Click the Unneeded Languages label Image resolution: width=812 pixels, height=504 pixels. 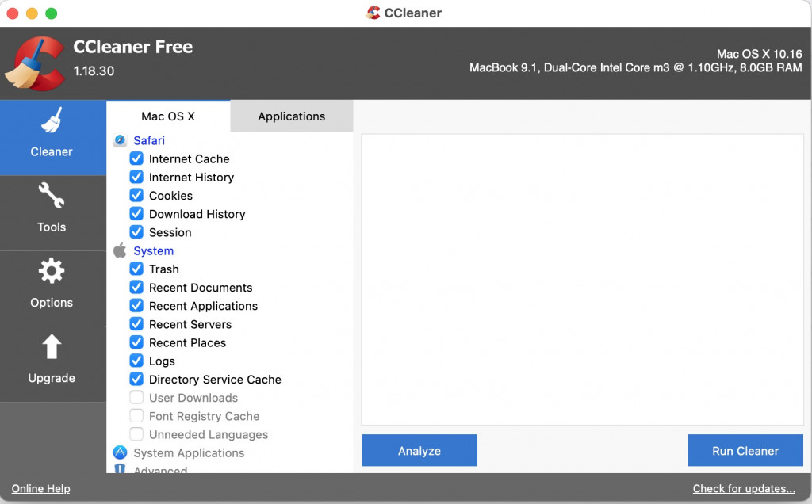[x=209, y=435]
